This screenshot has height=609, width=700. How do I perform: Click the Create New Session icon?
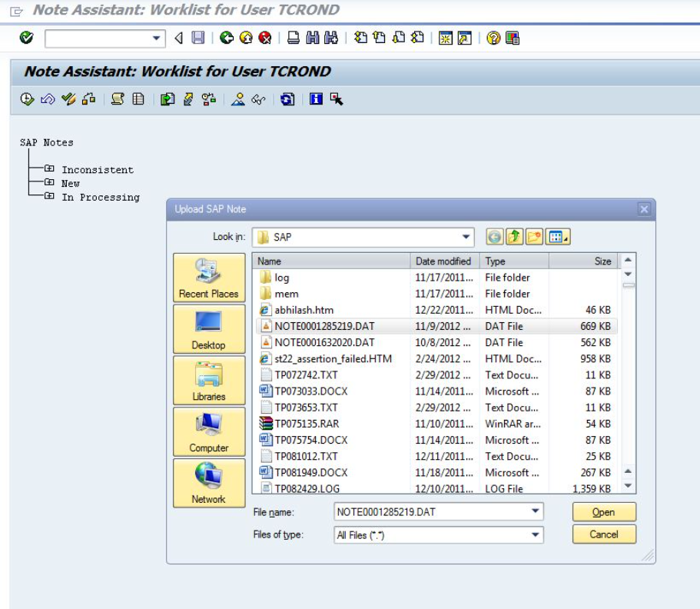point(446,38)
